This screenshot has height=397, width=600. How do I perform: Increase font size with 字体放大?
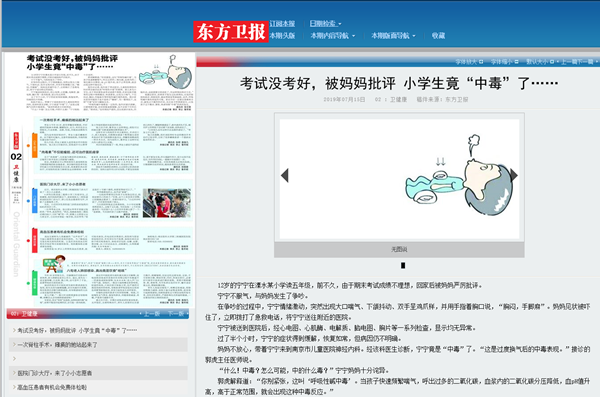[x=469, y=62]
